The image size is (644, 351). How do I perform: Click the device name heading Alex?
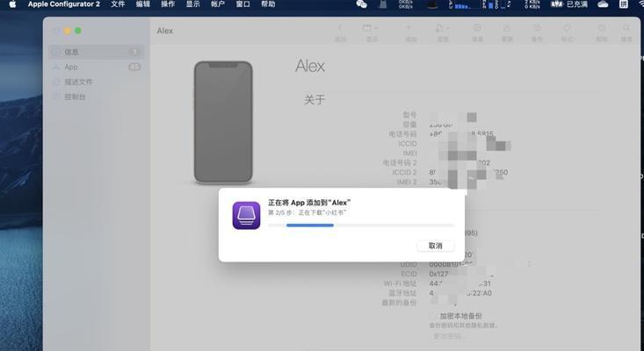(310, 66)
